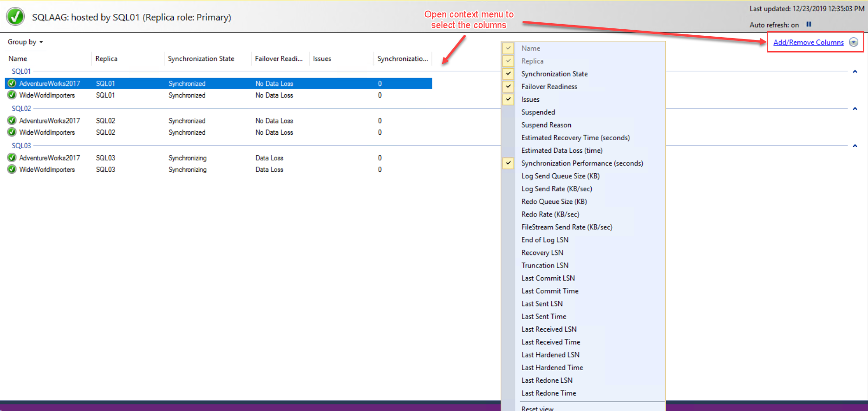Screen dimensions: 868x411
Task: Click status icon of AdventureWorks2017 on SQL02
Action: coord(12,121)
